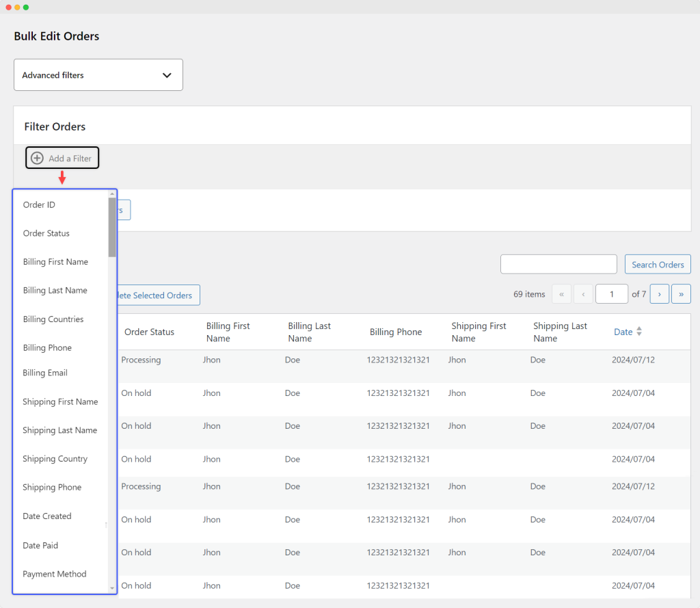The width and height of the screenshot is (700, 608).
Task: Pick Date Created filter option
Action: point(47,516)
